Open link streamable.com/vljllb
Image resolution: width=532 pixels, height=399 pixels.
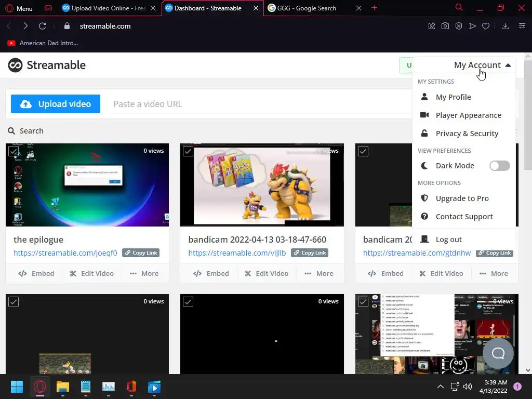pos(237,253)
